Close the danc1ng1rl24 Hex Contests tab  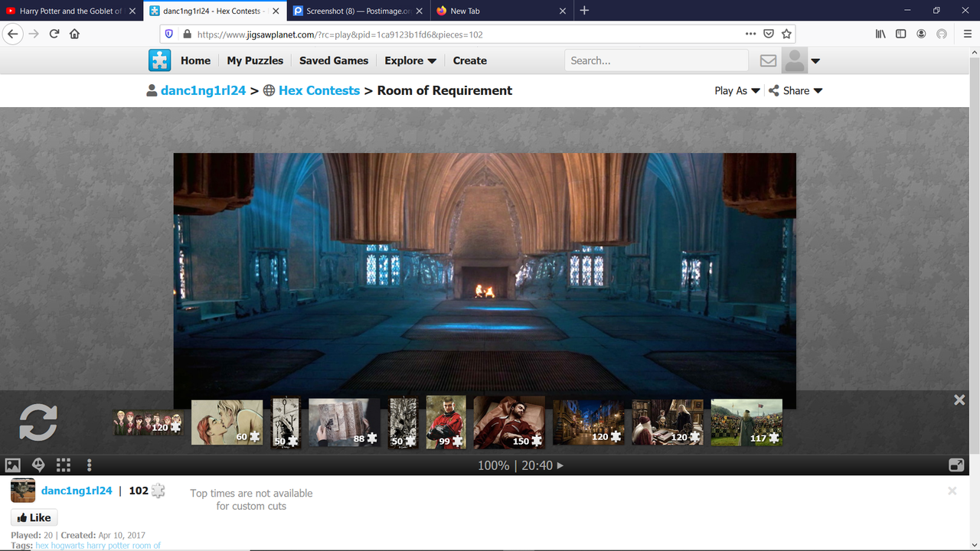[276, 11]
